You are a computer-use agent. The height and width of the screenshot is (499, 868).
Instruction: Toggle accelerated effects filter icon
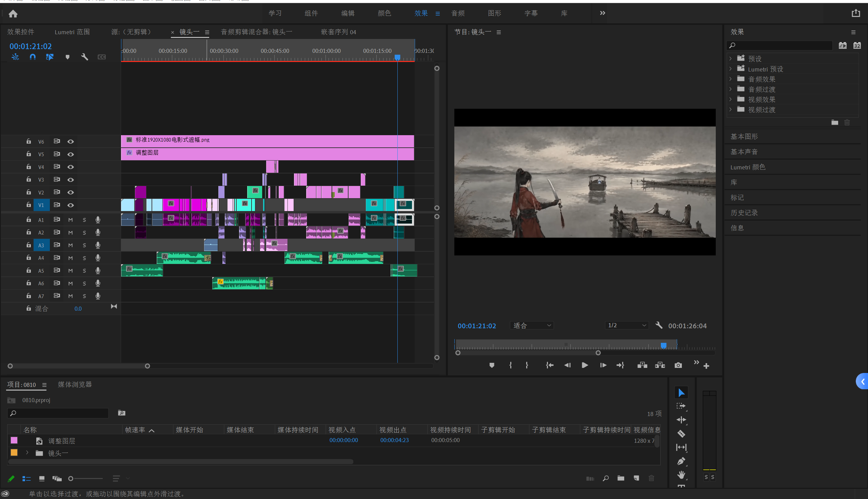[x=843, y=46]
